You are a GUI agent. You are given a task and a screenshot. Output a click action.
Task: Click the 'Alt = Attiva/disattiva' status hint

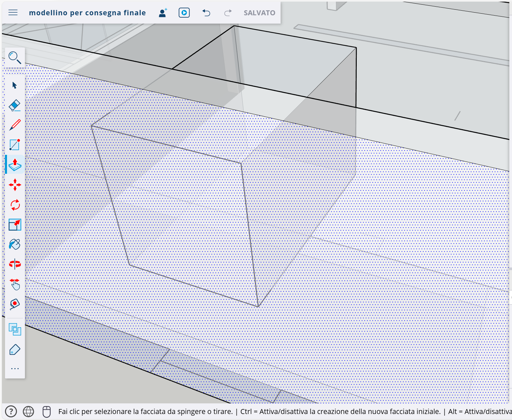[x=480, y=411]
